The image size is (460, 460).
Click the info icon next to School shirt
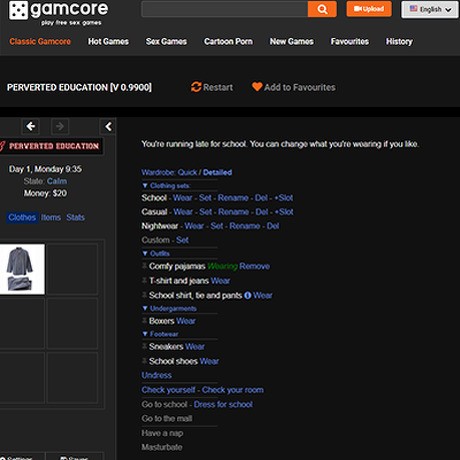coord(247,295)
